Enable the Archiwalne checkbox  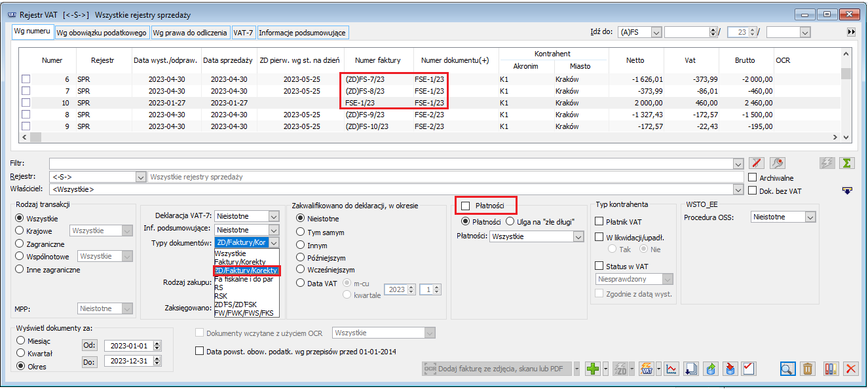click(753, 177)
